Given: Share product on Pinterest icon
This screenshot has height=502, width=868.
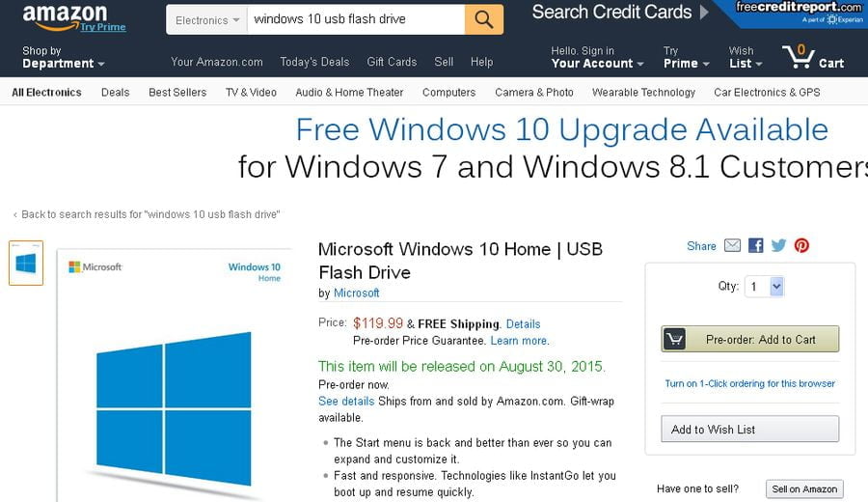Looking at the screenshot, I should click(x=801, y=245).
